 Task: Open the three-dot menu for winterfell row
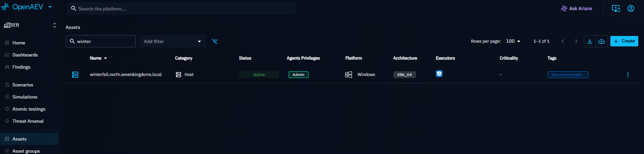(x=627, y=75)
